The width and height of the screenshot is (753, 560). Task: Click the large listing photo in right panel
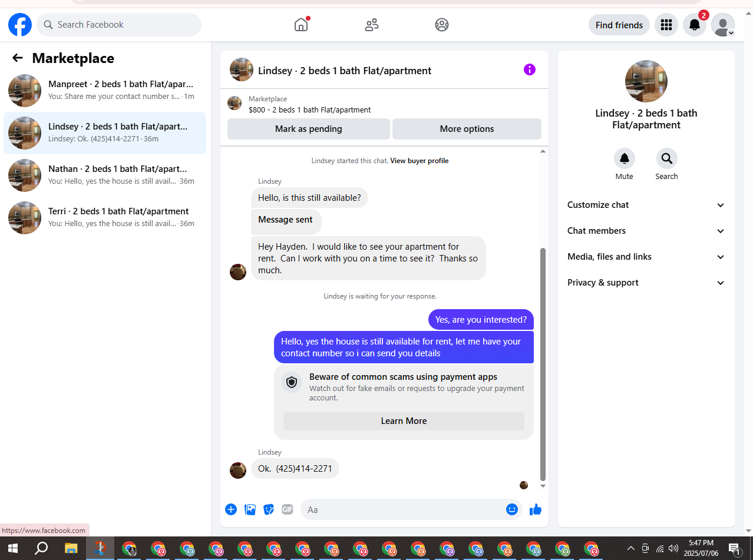click(x=646, y=81)
